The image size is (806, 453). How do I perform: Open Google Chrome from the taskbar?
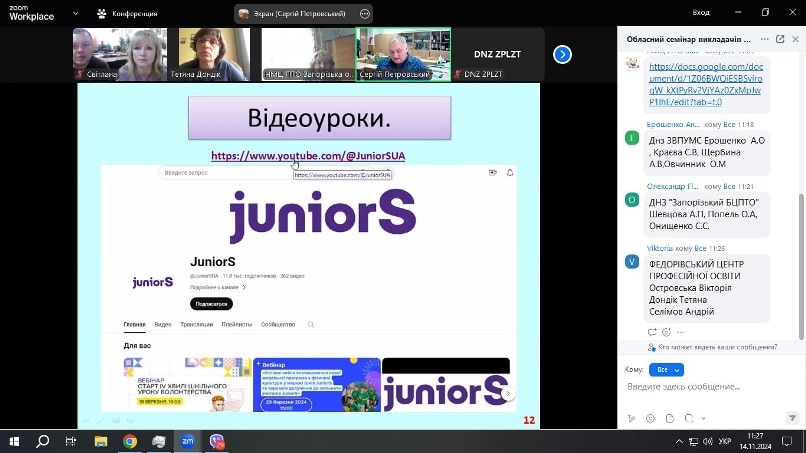[130, 441]
